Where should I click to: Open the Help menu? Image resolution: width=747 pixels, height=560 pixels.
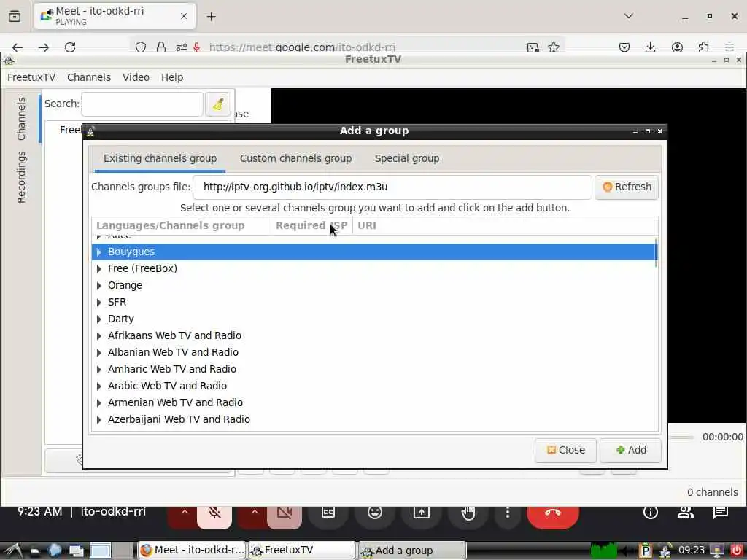172,77
